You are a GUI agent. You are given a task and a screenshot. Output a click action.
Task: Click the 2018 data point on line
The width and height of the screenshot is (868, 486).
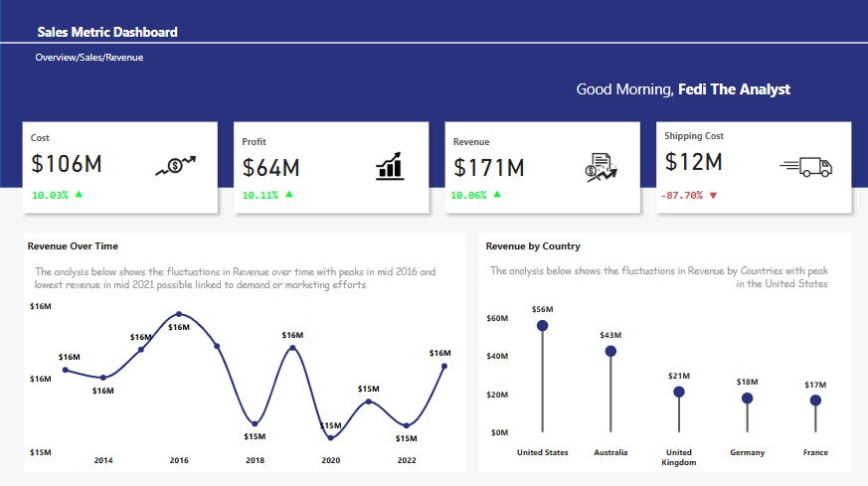255,423
